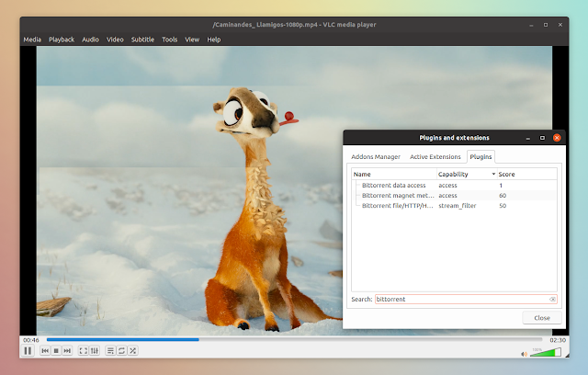Toggle shuffle random playback icon

pyautogui.click(x=132, y=350)
